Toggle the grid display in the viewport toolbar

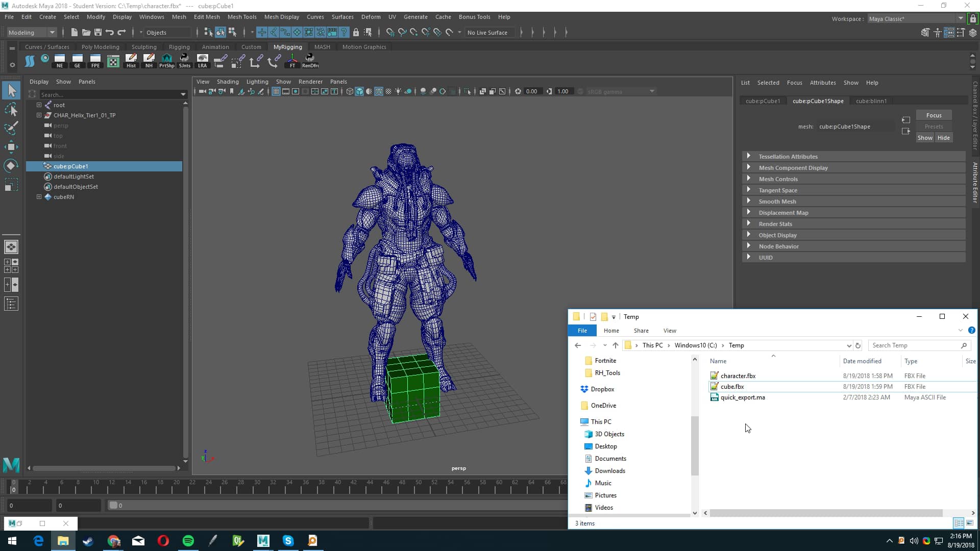pos(276,91)
